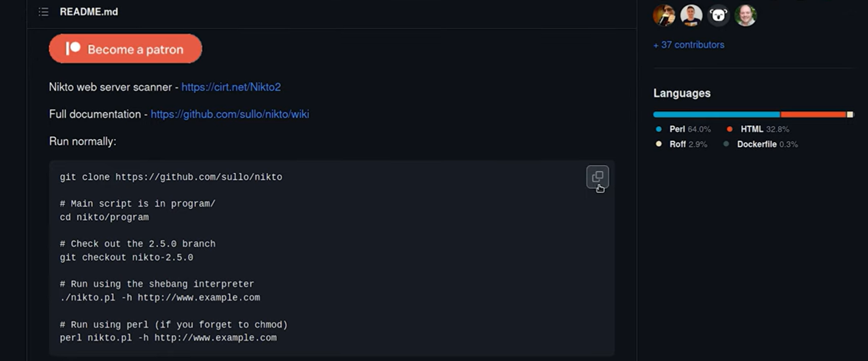
Task: Click the Patreon logo inside the patron button
Action: coord(73,49)
